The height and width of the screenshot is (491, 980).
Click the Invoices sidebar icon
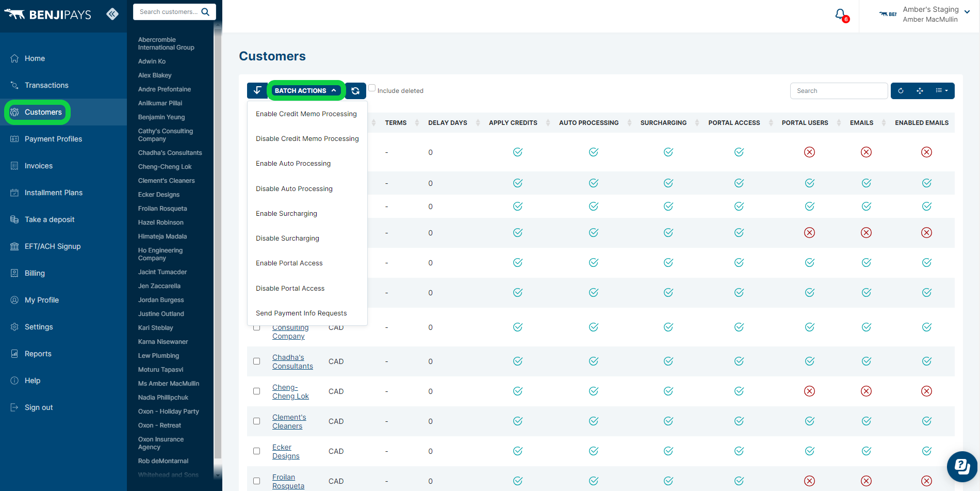(14, 166)
